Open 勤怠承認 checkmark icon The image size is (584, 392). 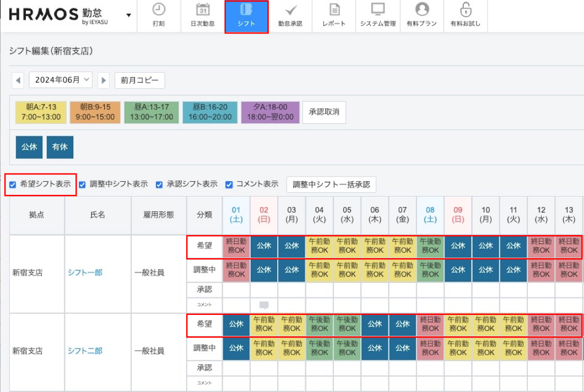click(x=290, y=10)
